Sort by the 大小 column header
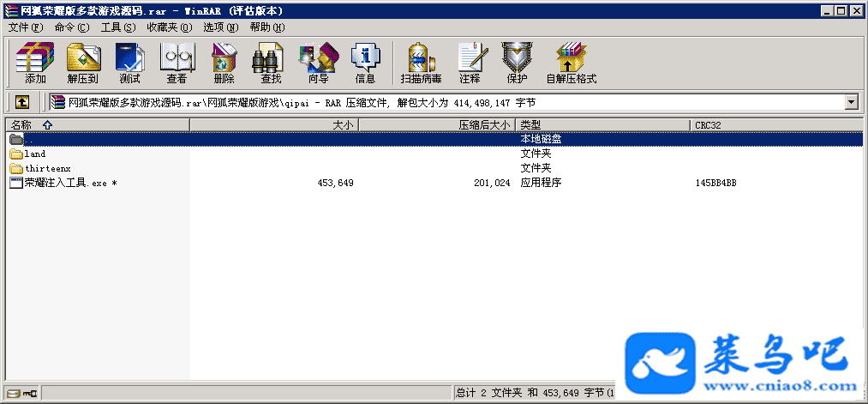This screenshot has height=404, width=868. [x=274, y=125]
